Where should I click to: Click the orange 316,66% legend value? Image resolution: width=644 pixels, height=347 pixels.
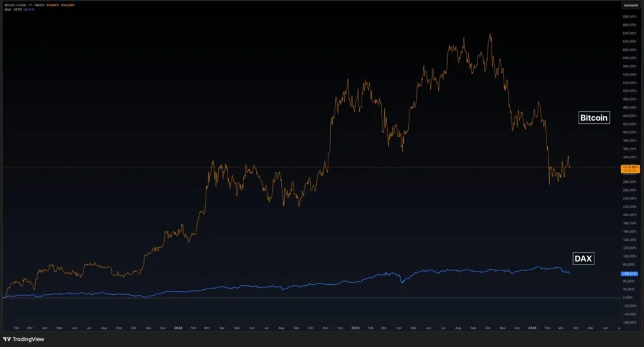52,5
